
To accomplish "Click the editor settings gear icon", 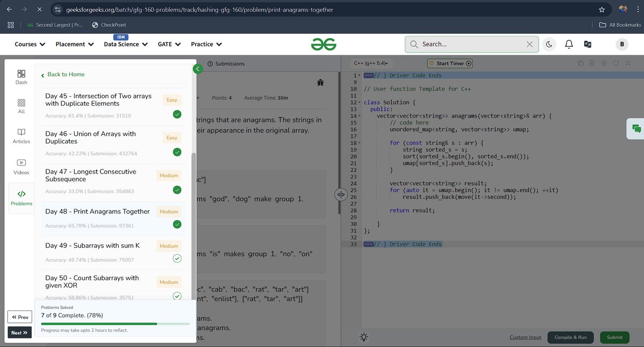I will click(604, 63).
